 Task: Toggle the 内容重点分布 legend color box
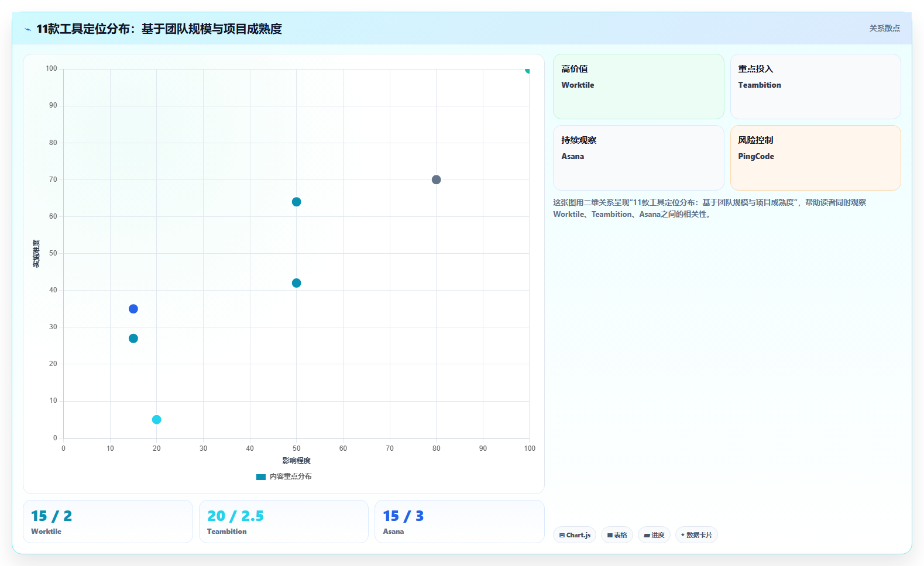(261, 477)
